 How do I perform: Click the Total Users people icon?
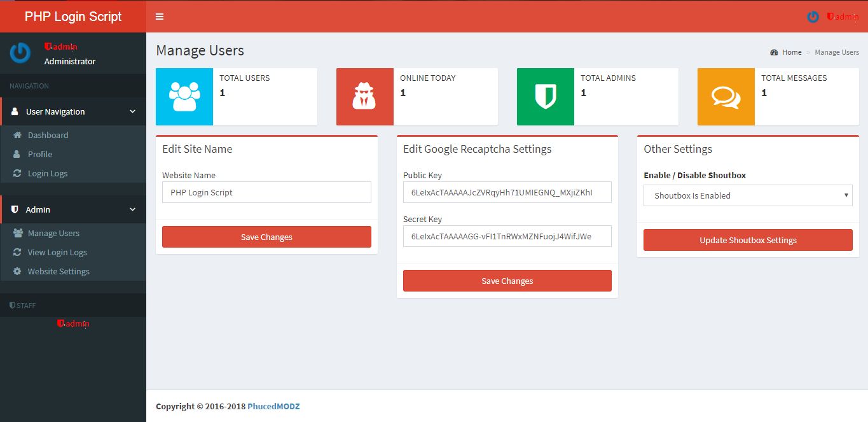click(184, 97)
